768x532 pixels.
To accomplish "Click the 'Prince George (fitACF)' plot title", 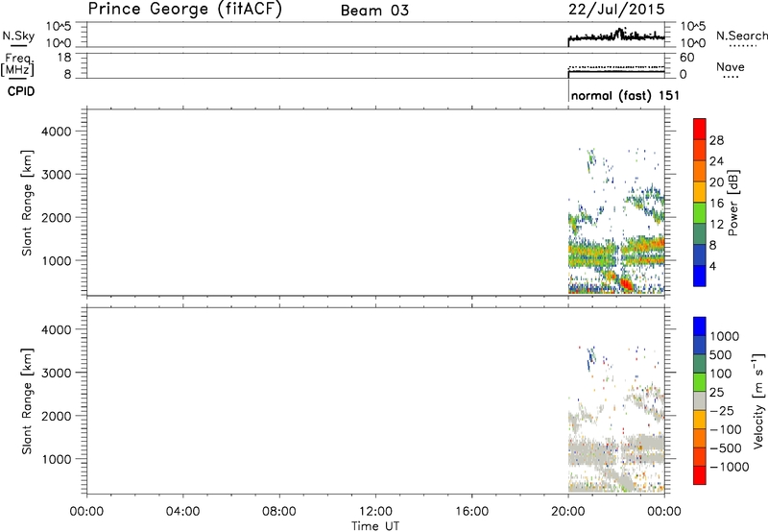I will (x=184, y=10).
